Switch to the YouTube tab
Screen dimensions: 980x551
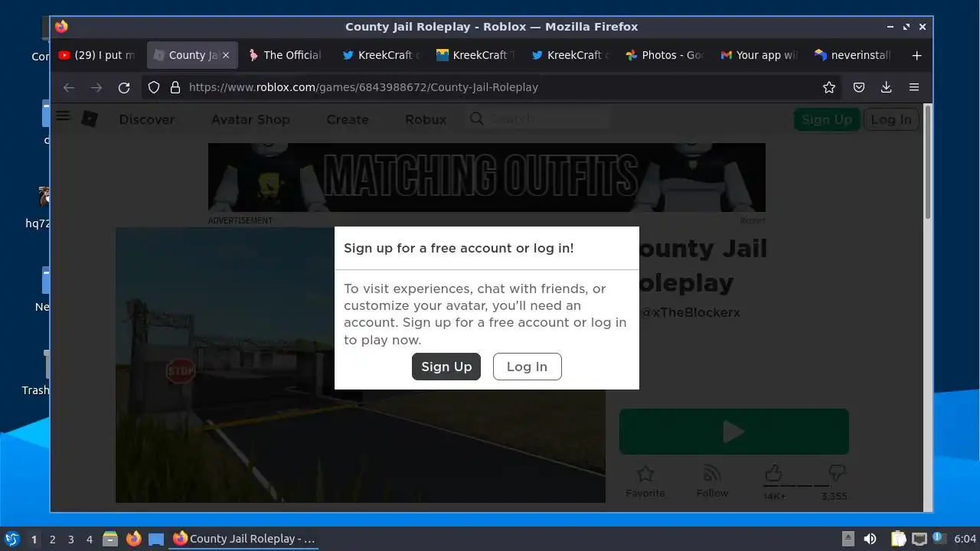coord(98,55)
